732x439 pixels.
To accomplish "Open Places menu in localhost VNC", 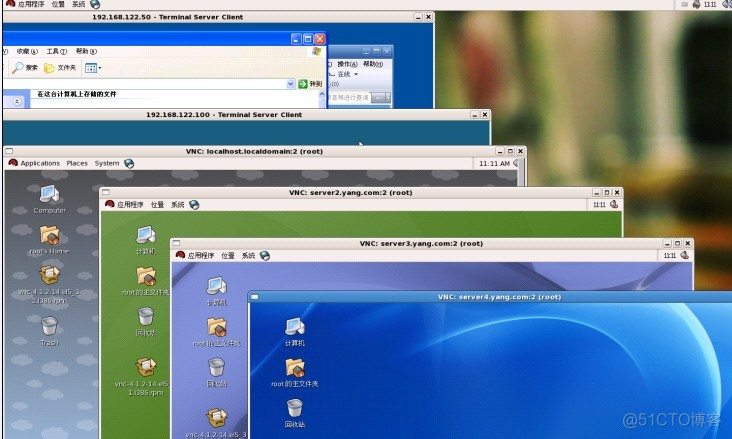I will coord(77,163).
